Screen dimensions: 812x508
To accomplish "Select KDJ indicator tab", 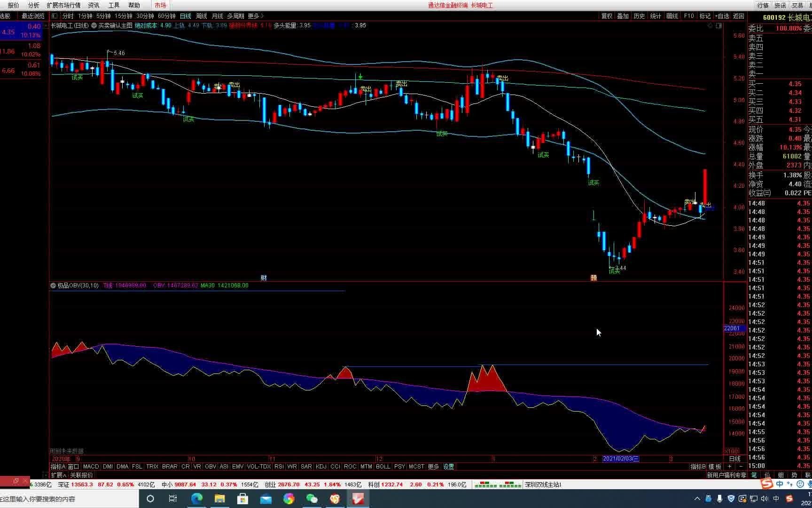I will [x=321, y=467].
